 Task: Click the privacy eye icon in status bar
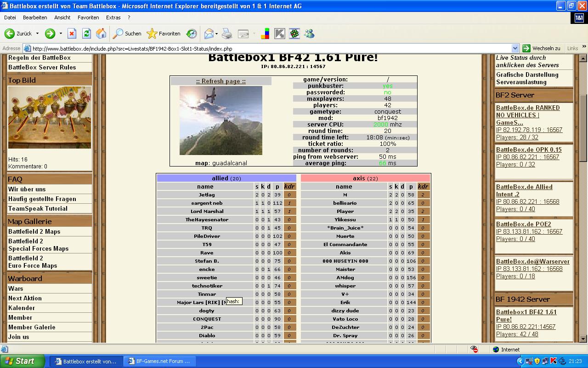pyautogui.click(x=474, y=349)
